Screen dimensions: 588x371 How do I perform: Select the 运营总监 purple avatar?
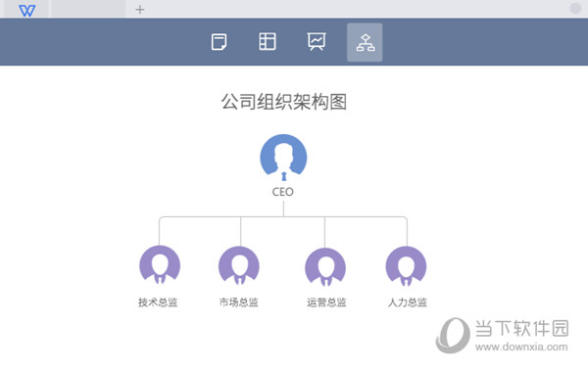[x=325, y=267]
